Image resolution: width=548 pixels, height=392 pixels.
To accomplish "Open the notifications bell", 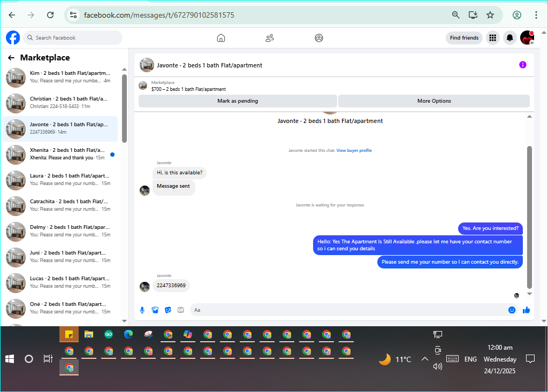I will pyautogui.click(x=510, y=38).
